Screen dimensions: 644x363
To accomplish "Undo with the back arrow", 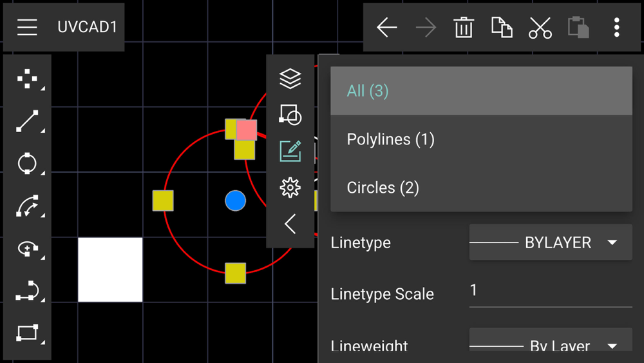I will (387, 28).
